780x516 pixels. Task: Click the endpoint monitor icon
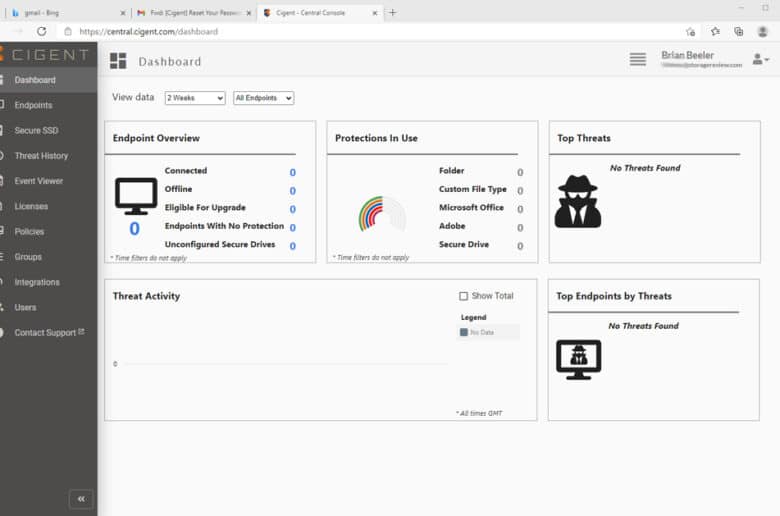pyautogui.click(x=136, y=196)
